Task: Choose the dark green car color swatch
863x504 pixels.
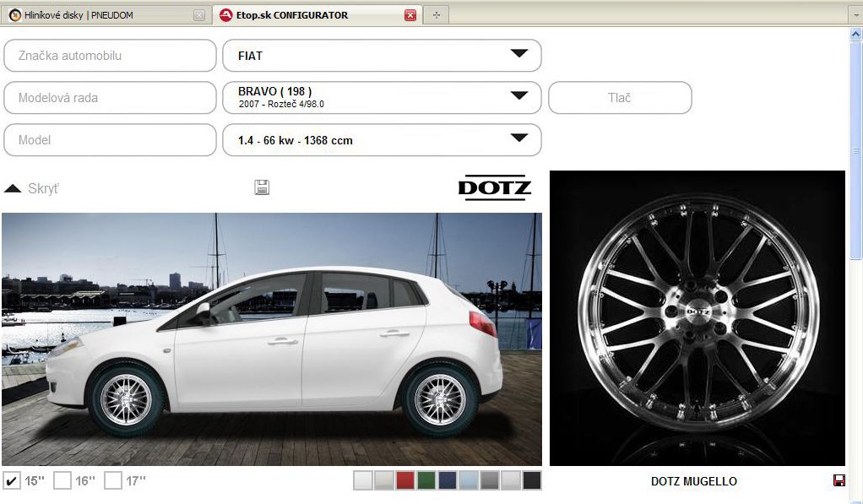Action: click(x=426, y=481)
